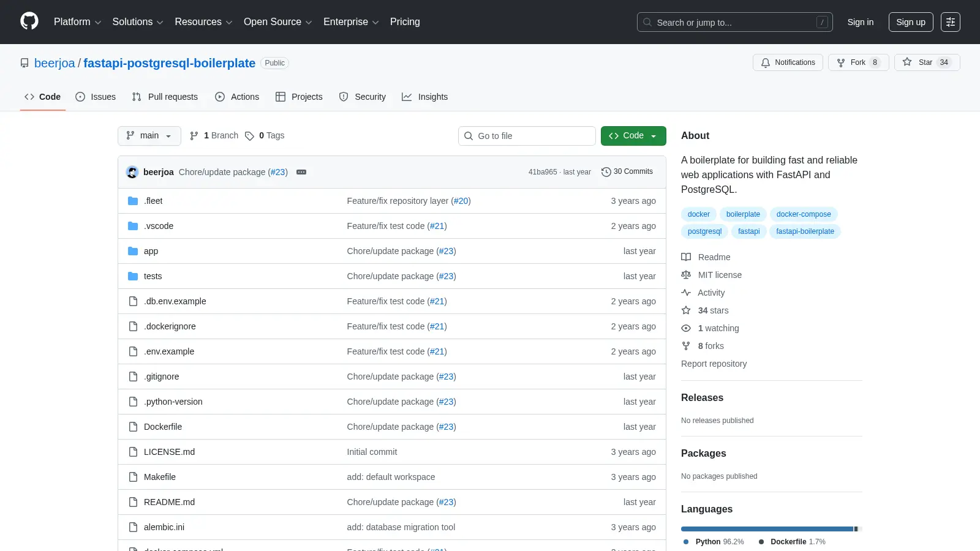980x551 pixels.
Task: Expand the commit message ellipsis button
Action: [301, 172]
